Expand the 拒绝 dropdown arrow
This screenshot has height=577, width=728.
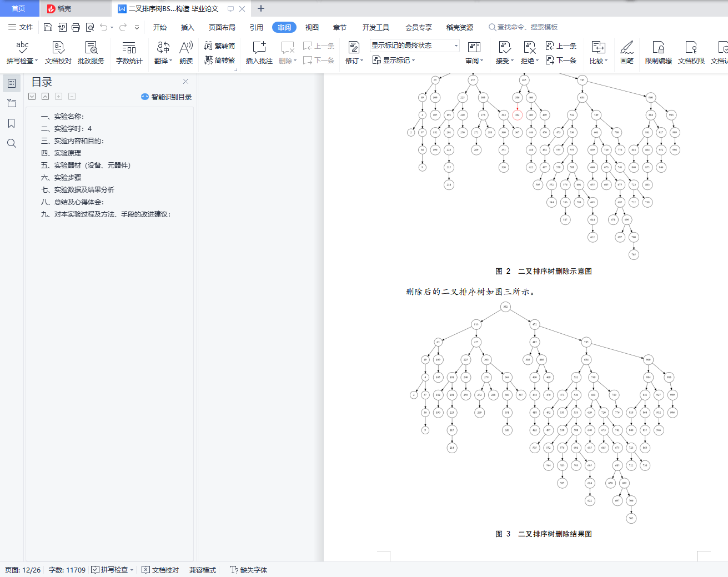click(538, 61)
